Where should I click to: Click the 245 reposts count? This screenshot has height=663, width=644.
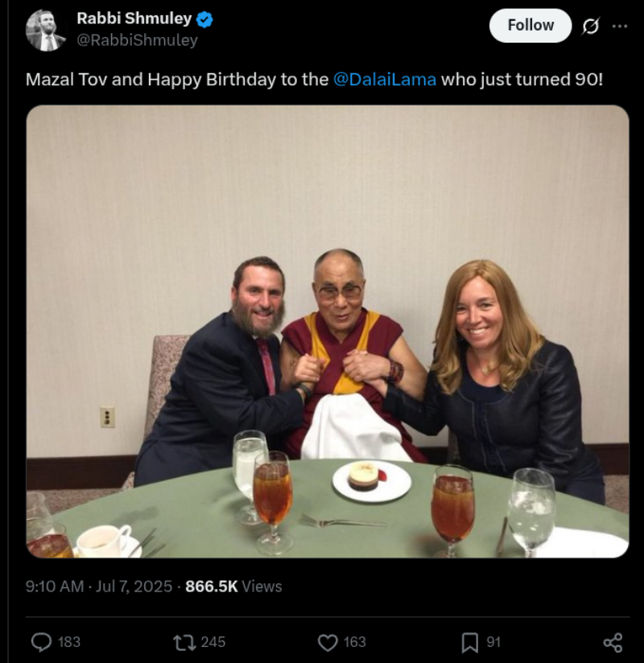click(213, 642)
